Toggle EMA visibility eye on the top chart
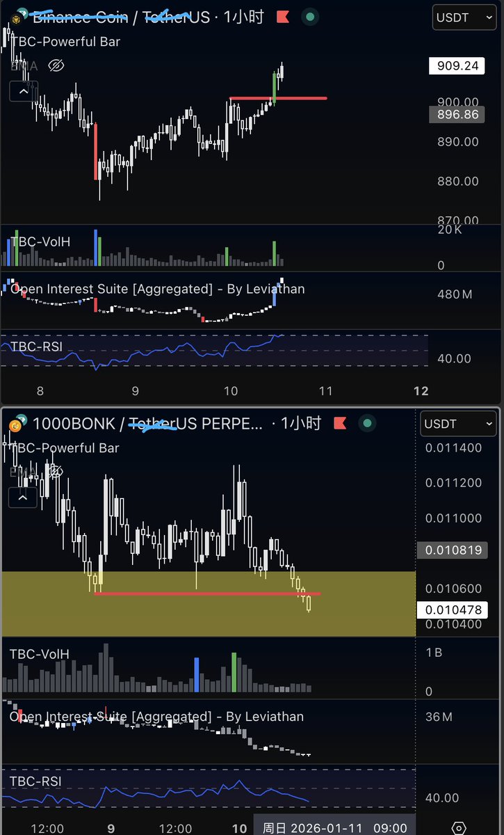Image resolution: width=504 pixels, height=835 pixels. pyautogui.click(x=56, y=66)
